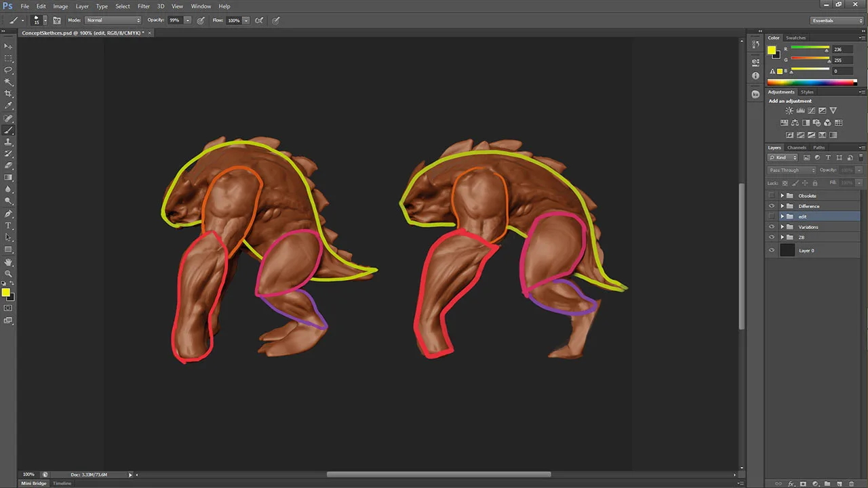Image resolution: width=868 pixels, height=488 pixels.
Task: Select the Path Selection tool
Action: [8, 237]
